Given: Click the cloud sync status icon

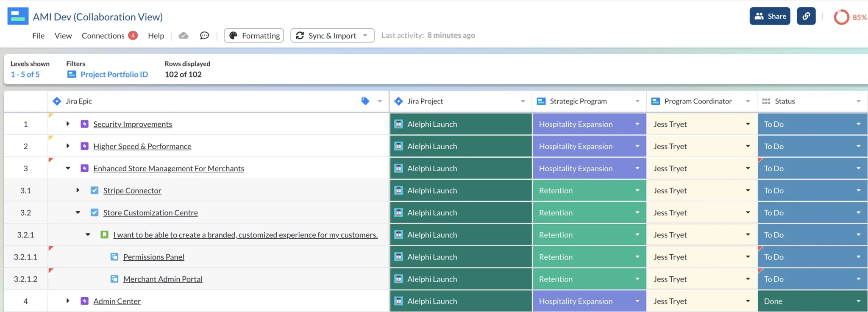Looking at the screenshot, I should click(184, 36).
